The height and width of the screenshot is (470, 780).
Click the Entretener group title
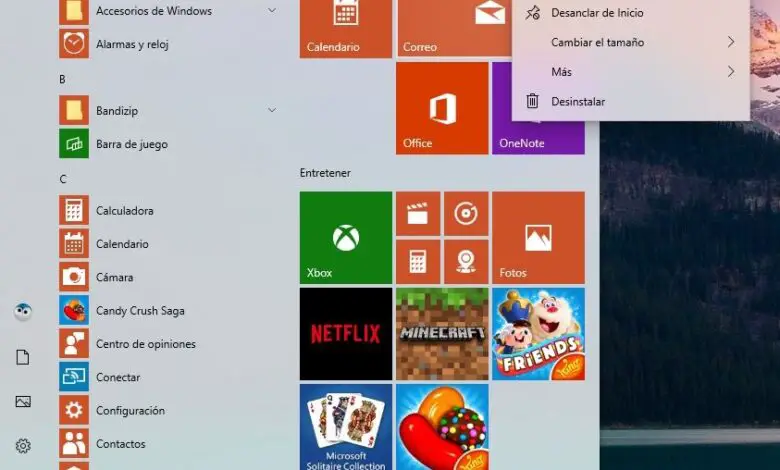(x=325, y=173)
